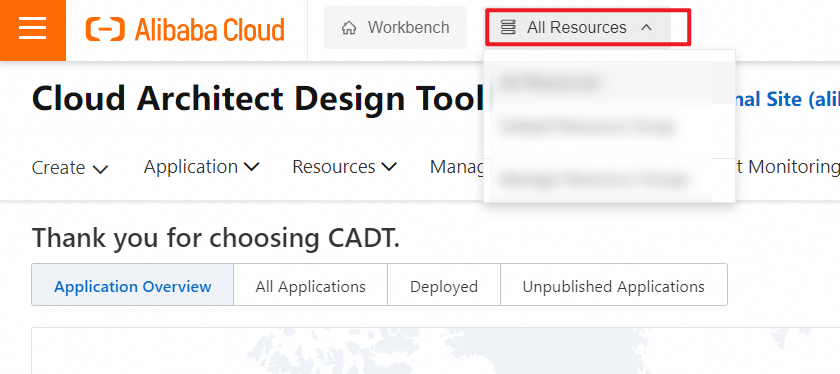Select first blurred item in resources dropdown
Image resolution: width=840 pixels, height=374 pixels.
[x=609, y=83]
